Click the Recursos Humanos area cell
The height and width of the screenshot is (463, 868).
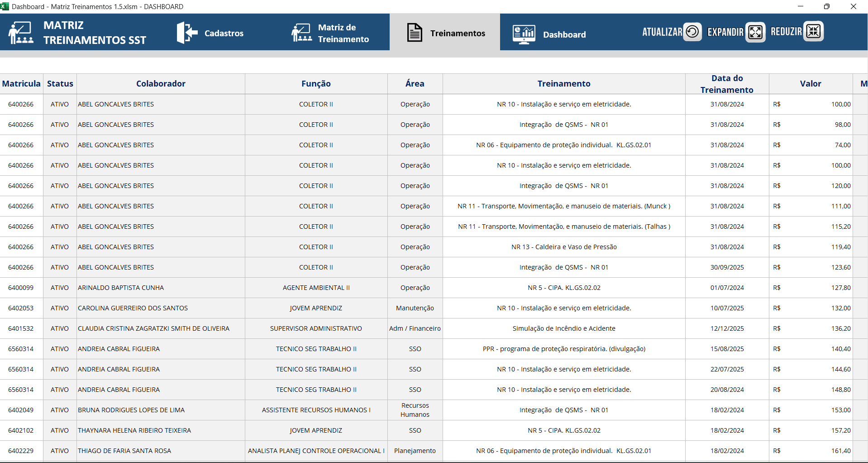pos(415,410)
